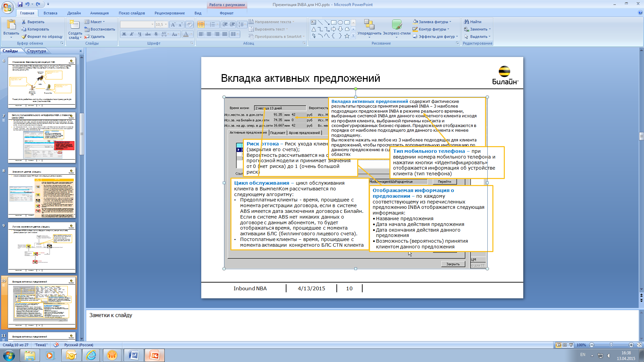Click Создать слайд new slide button

[75, 29]
